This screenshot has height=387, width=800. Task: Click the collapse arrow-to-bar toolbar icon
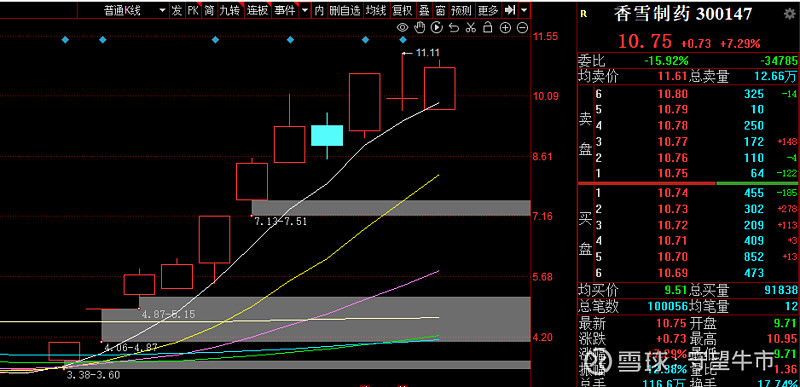[x=510, y=10]
